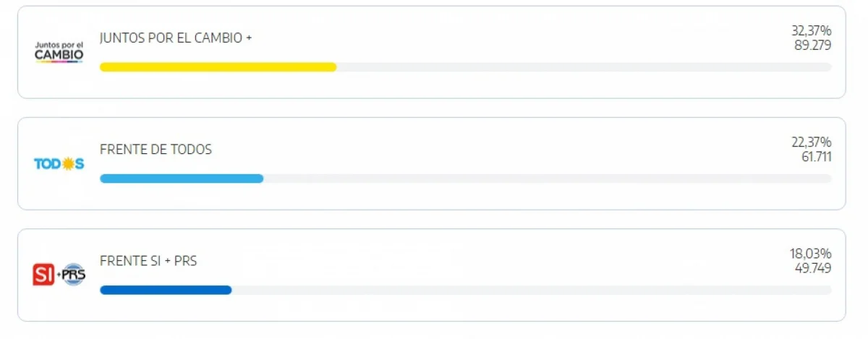Click the 32,37% percentage value
Screen dimensions: 868x339
click(811, 31)
